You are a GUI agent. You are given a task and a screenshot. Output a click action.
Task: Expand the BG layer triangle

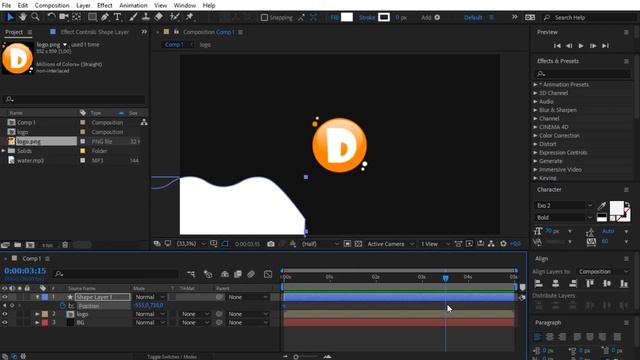pyautogui.click(x=37, y=322)
